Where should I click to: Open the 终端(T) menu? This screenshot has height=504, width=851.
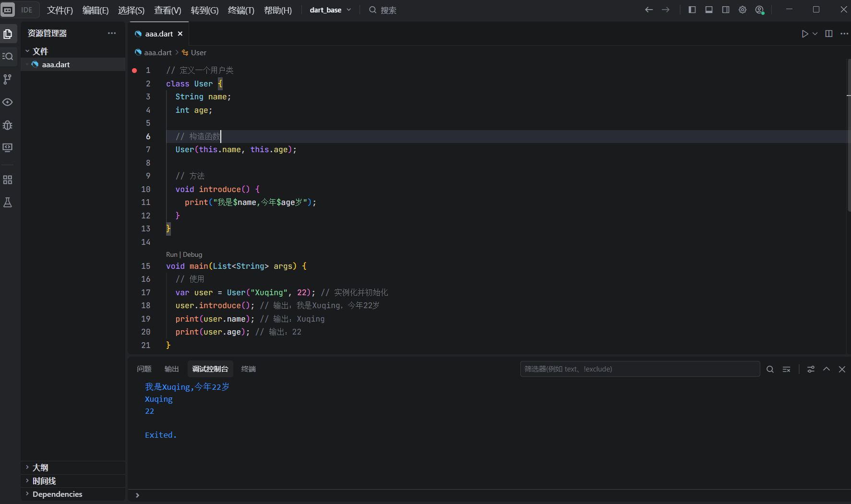tap(241, 10)
